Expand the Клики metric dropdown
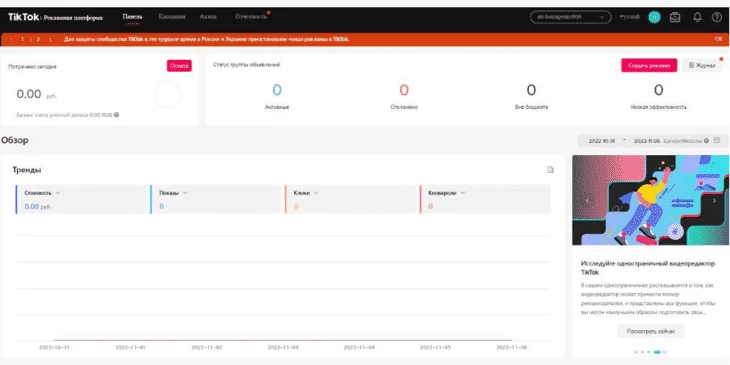The height and width of the screenshot is (365, 730). 316,193
